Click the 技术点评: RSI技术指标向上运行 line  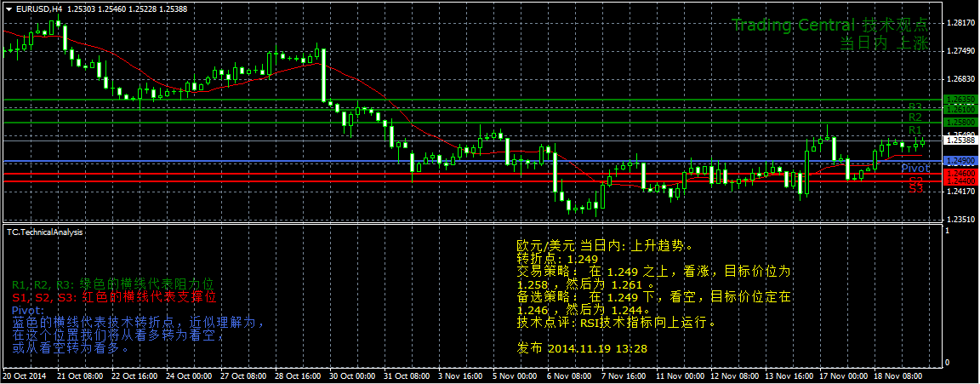pos(616,323)
